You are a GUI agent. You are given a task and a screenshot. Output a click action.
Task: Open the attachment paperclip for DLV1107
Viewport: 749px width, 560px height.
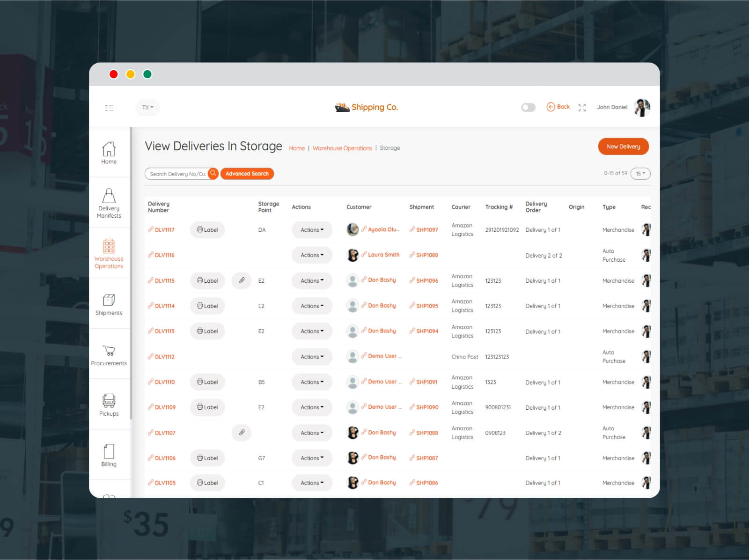pyautogui.click(x=242, y=433)
